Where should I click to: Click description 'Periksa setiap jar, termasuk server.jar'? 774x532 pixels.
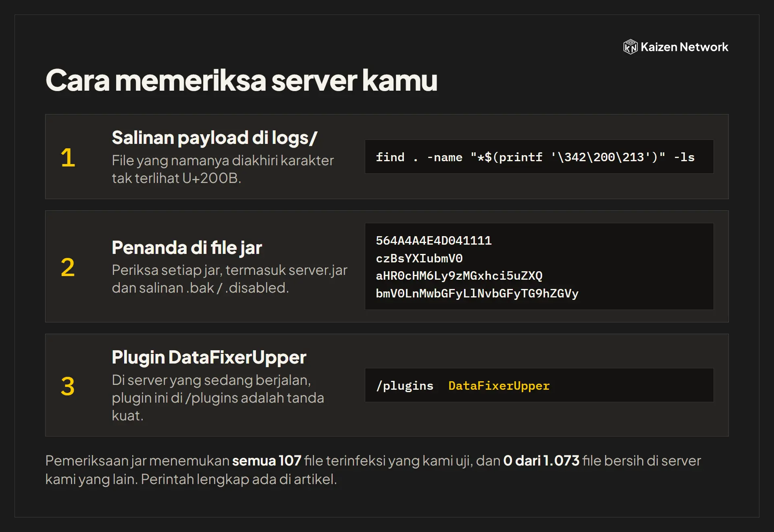click(x=229, y=279)
